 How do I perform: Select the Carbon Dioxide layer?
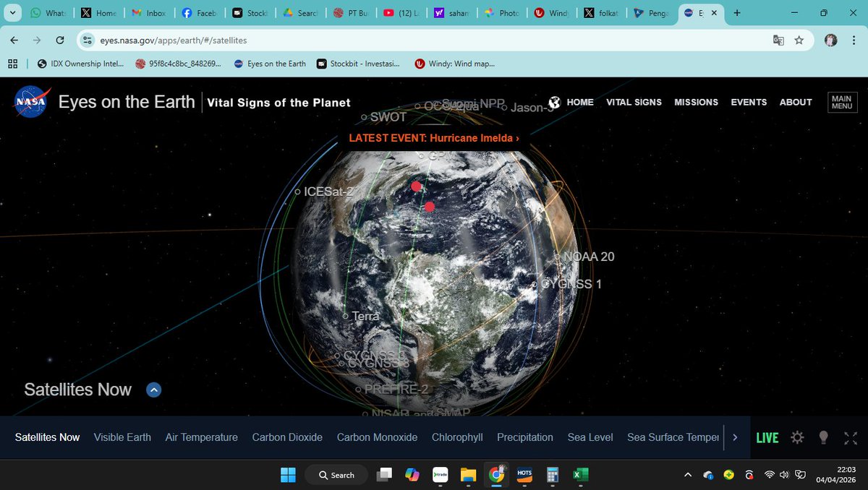pyautogui.click(x=287, y=437)
